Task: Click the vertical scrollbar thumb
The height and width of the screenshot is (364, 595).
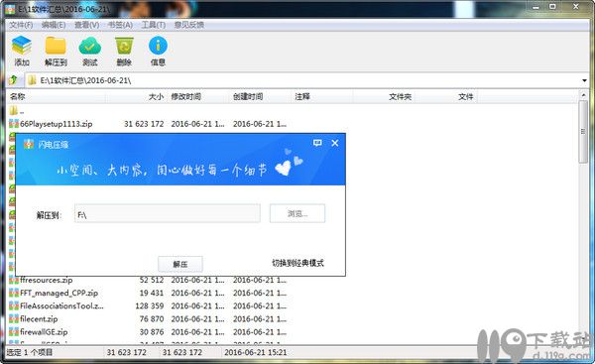Action: pyautogui.click(x=583, y=132)
